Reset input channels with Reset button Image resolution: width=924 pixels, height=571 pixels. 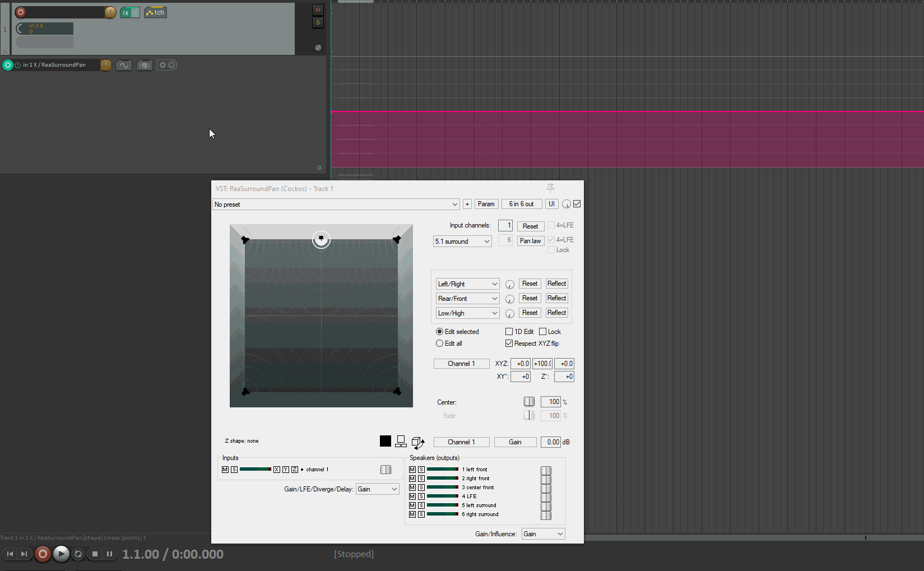point(530,226)
